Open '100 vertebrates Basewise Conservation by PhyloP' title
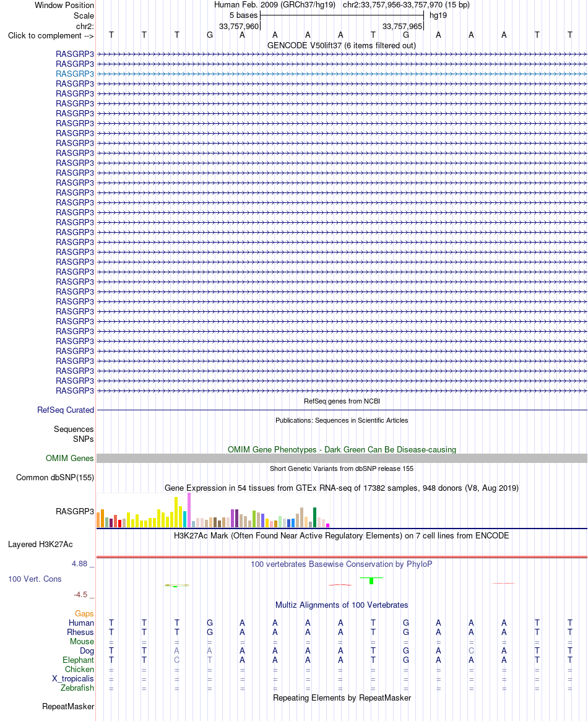This screenshot has width=588, height=721. pos(342,564)
